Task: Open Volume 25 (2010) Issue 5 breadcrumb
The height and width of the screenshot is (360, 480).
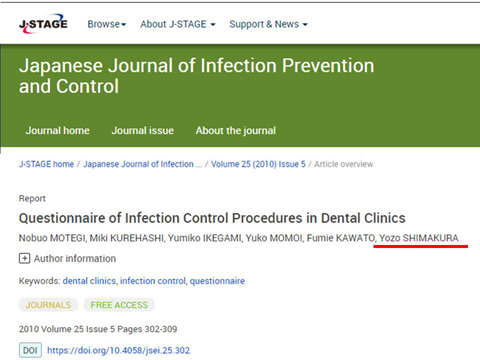Action: 258,164
